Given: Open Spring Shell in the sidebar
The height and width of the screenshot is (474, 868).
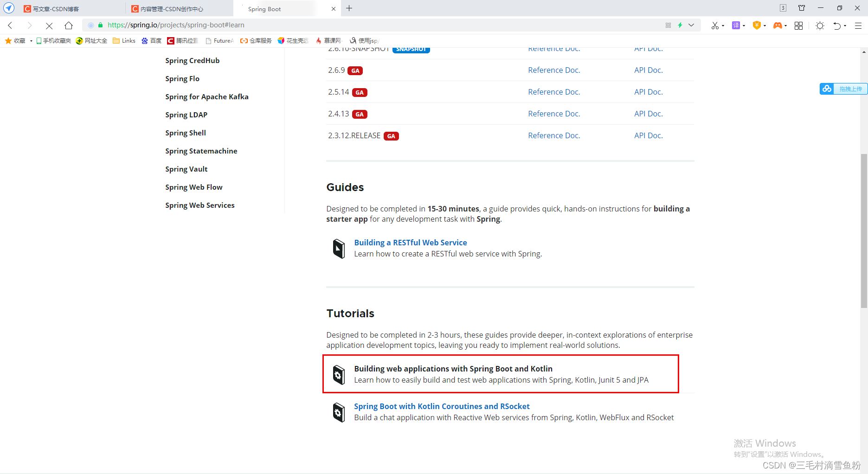Looking at the screenshot, I should coord(186,133).
